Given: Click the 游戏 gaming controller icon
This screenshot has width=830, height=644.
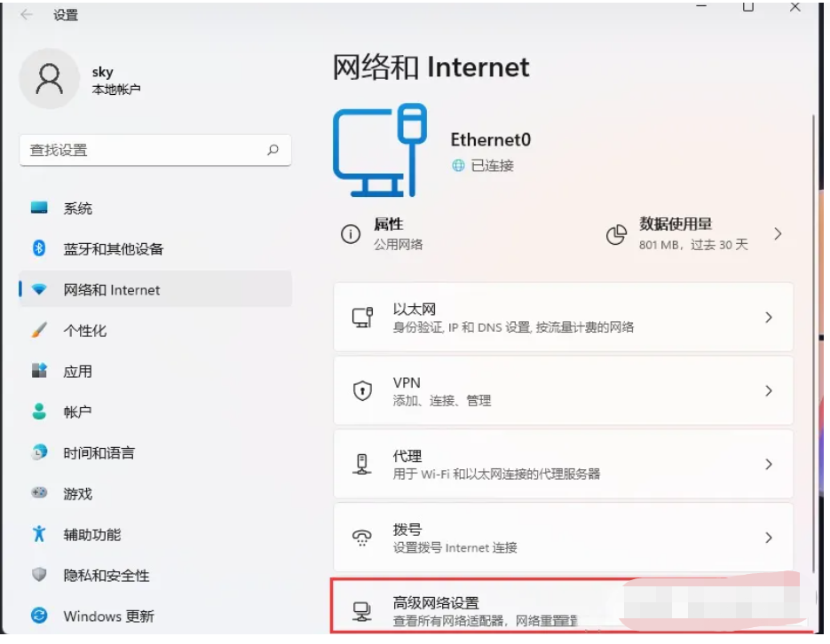Looking at the screenshot, I should (39, 494).
